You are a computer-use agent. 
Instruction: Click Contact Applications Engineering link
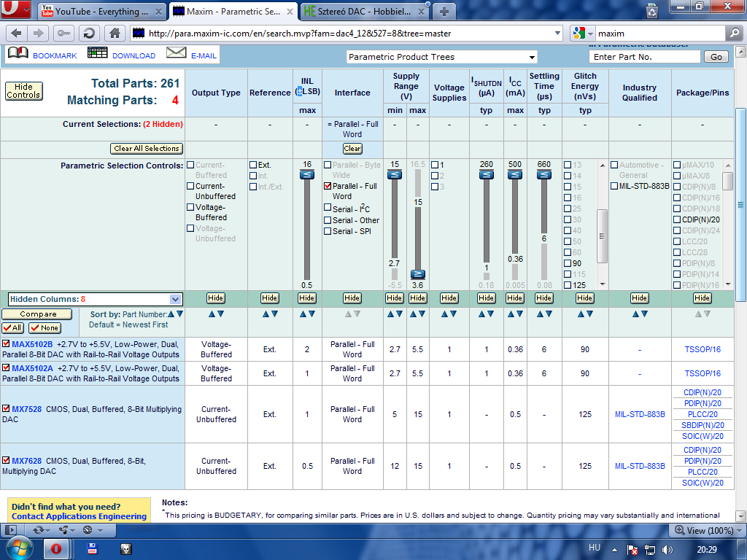79,516
